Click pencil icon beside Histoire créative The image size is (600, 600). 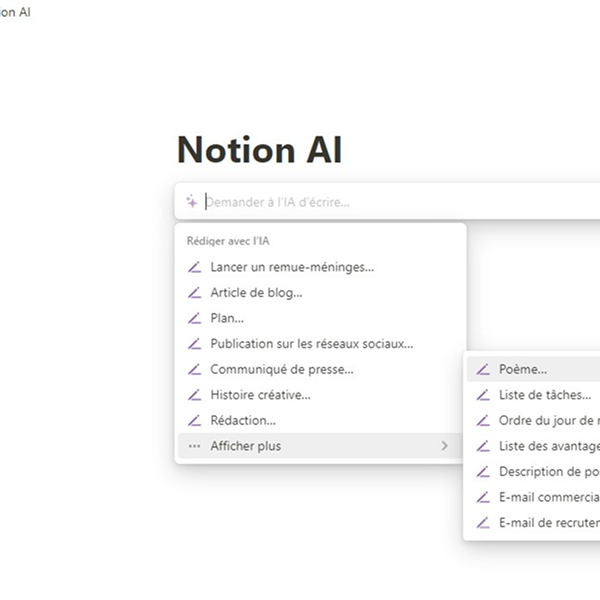click(194, 395)
